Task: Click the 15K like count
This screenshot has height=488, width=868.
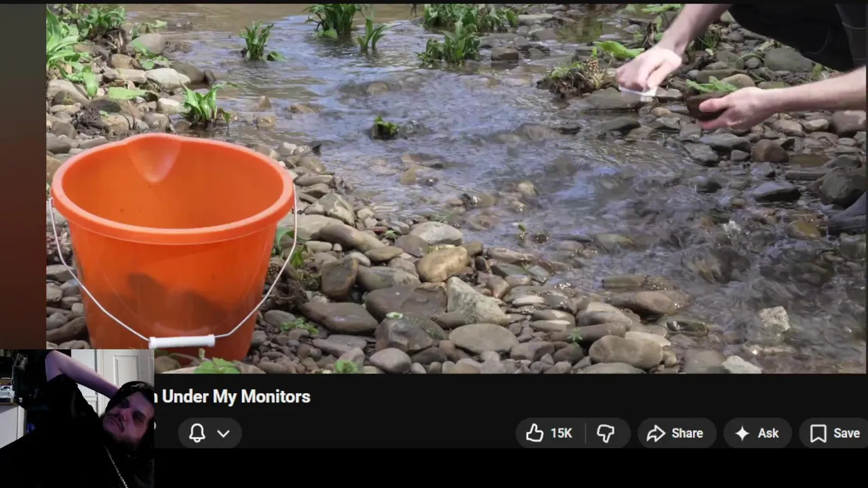Action: 561,433
